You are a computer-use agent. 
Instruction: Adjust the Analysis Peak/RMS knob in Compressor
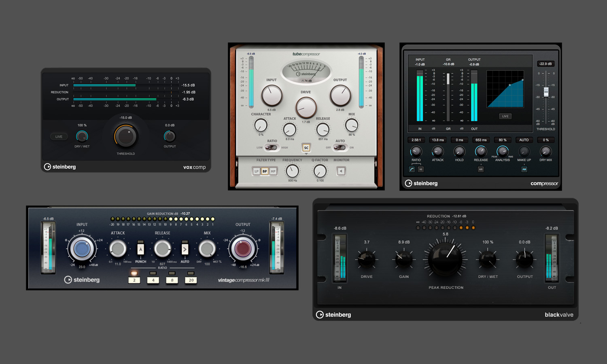pyautogui.click(x=503, y=152)
